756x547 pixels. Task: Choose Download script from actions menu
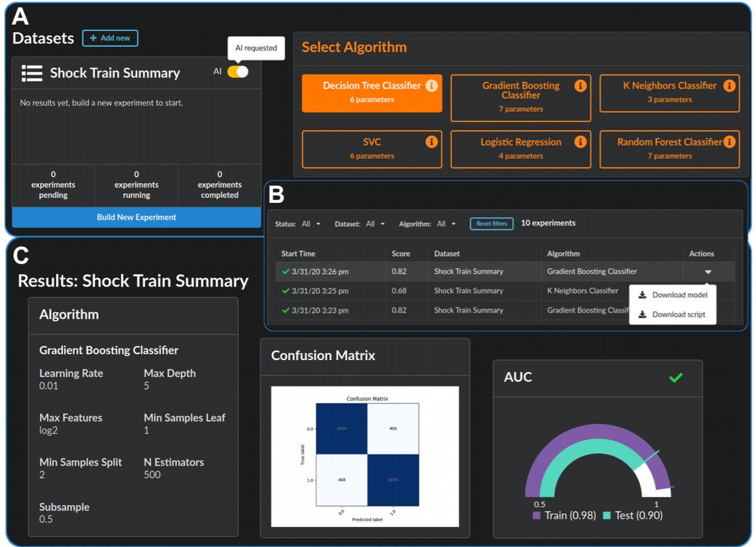pos(672,314)
